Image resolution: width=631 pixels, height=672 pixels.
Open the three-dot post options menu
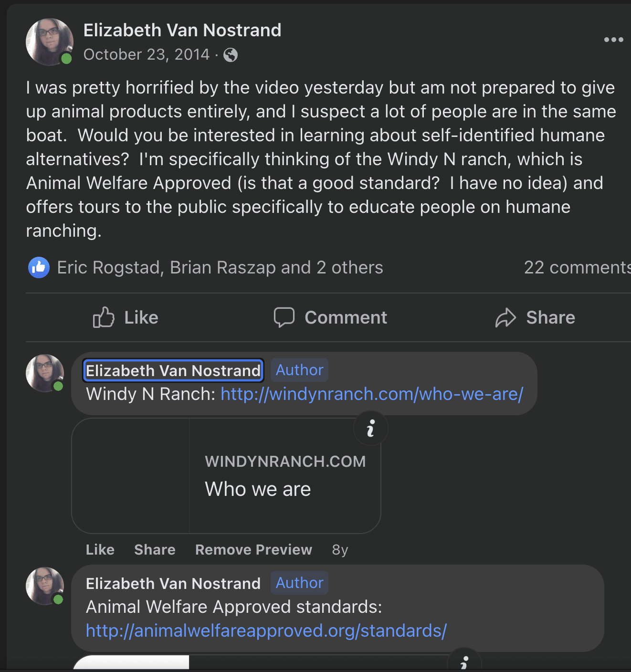coord(613,40)
